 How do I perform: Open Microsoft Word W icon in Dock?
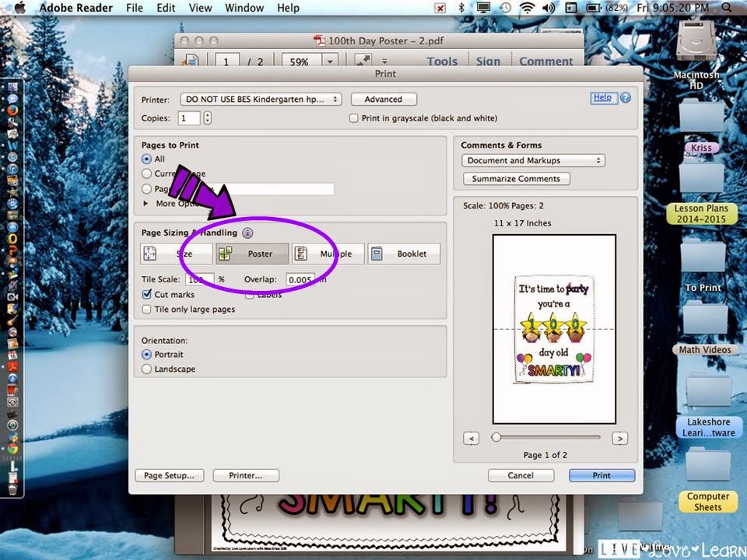12,145
